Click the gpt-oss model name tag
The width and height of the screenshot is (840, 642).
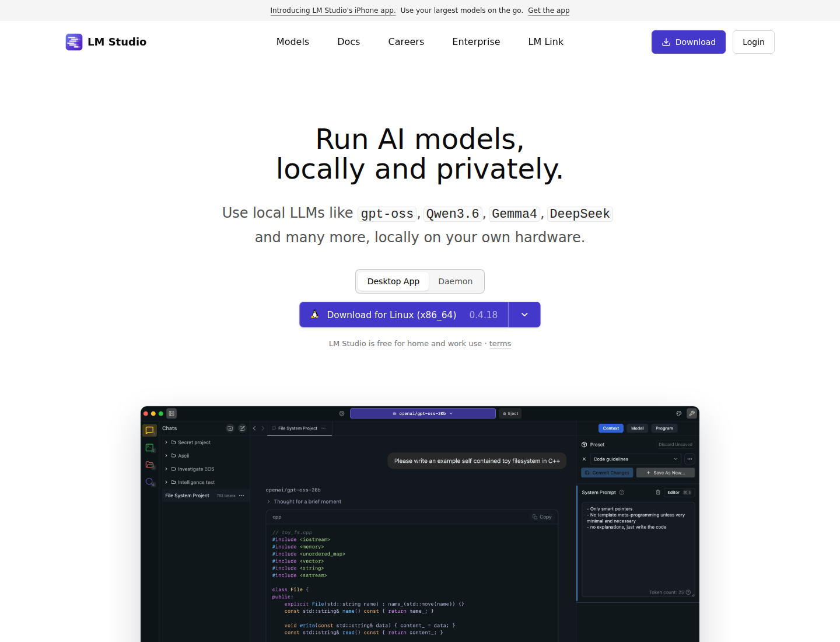[387, 214]
